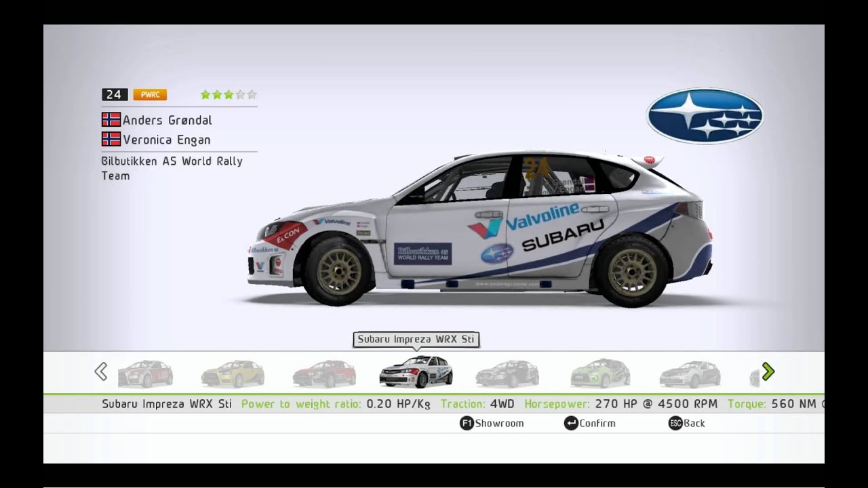
Task: Select the yellow car thumbnail
Action: tap(233, 373)
